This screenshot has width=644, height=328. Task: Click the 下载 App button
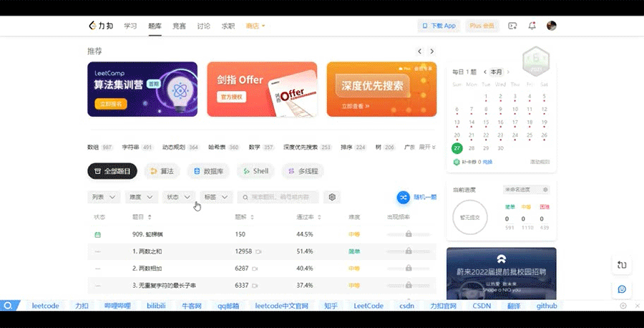(x=439, y=26)
